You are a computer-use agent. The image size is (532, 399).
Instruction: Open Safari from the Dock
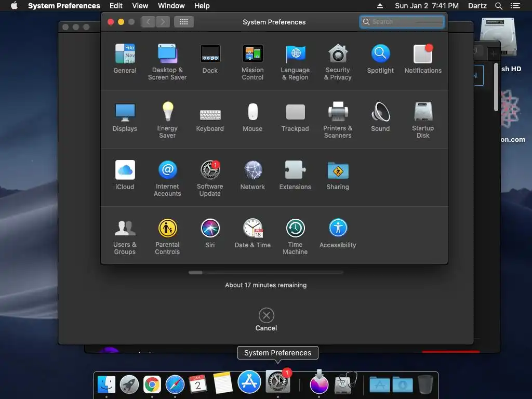(175, 384)
